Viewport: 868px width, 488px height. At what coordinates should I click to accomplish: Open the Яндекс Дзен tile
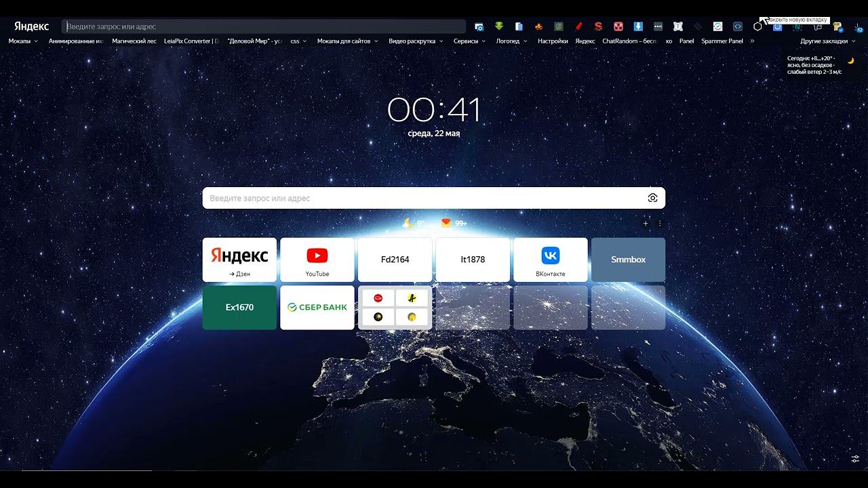click(x=239, y=260)
